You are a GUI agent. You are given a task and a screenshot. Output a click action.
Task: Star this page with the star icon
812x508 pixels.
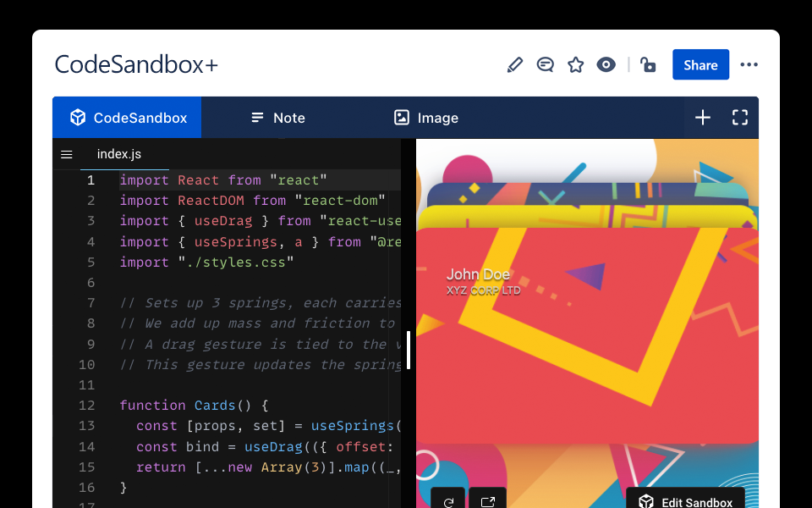pos(575,65)
